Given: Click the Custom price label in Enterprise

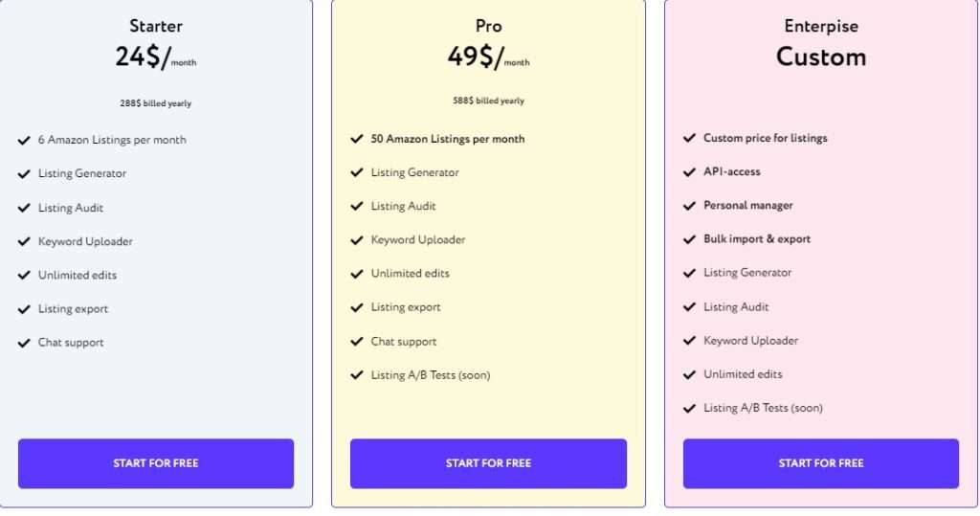Looking at the screenshot, I should pos(820,56).
